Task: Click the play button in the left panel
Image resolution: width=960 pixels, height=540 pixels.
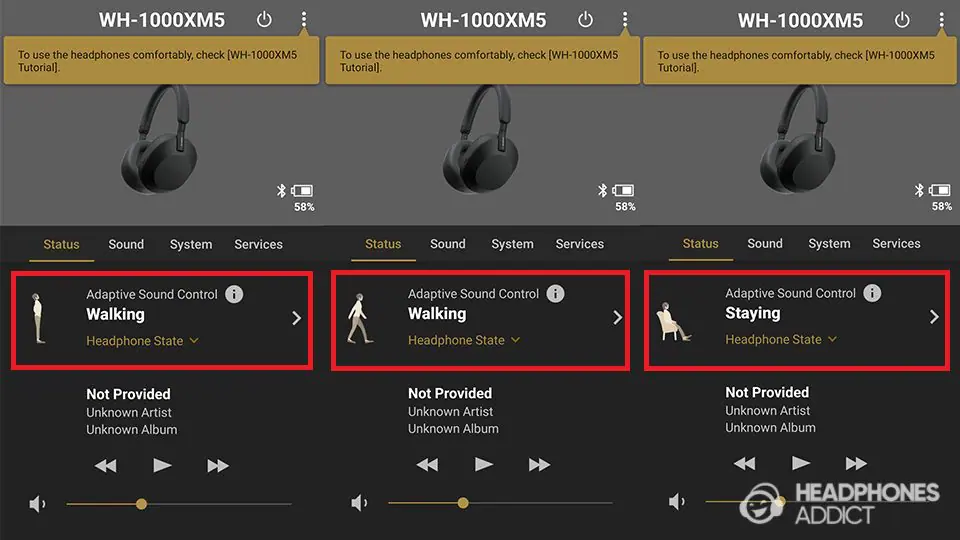Action: pos(162,465)
